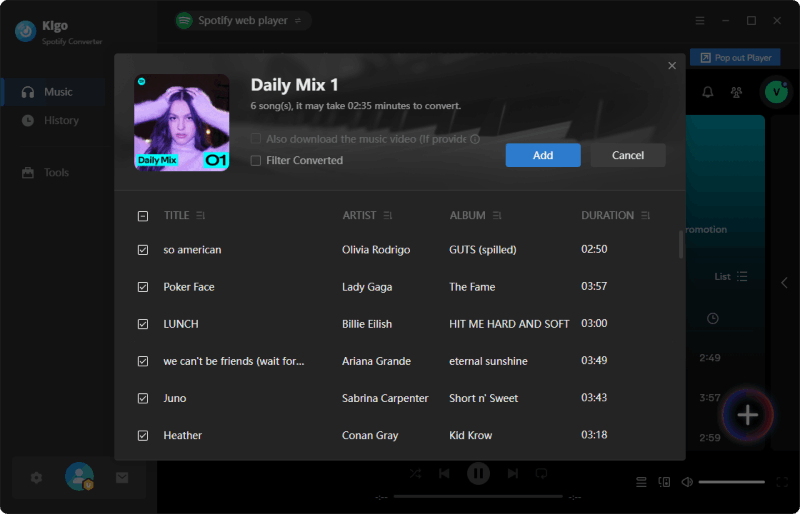Select artist Sabrina Carpenter
The height and width of the screenshot is (514, 800).
[x=385, y=398]
